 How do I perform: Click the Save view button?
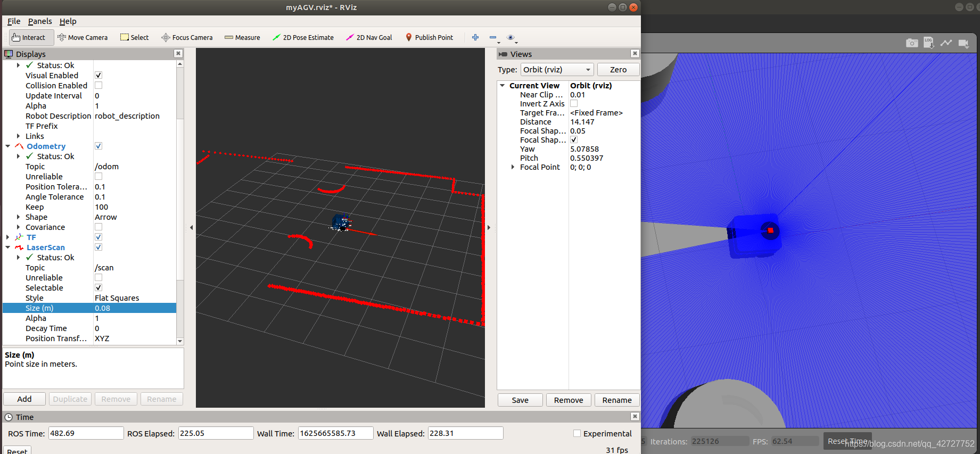point(520,400)
